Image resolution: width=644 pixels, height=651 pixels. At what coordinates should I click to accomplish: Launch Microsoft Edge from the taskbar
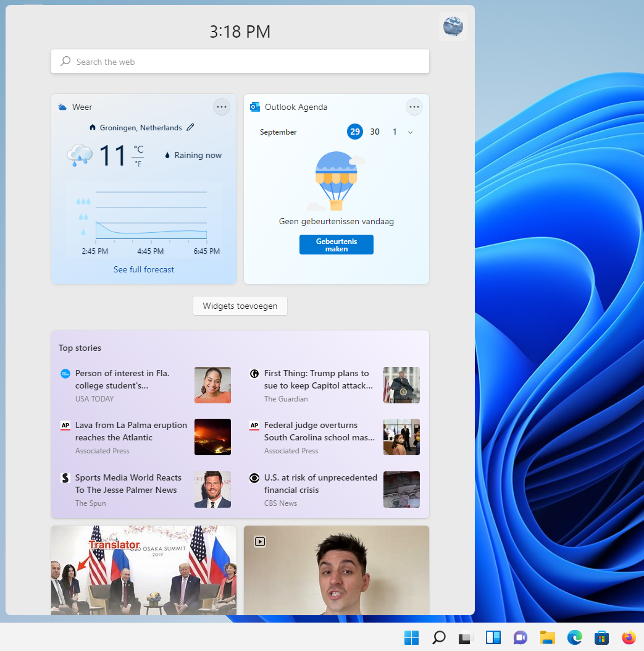coord(574,637)
